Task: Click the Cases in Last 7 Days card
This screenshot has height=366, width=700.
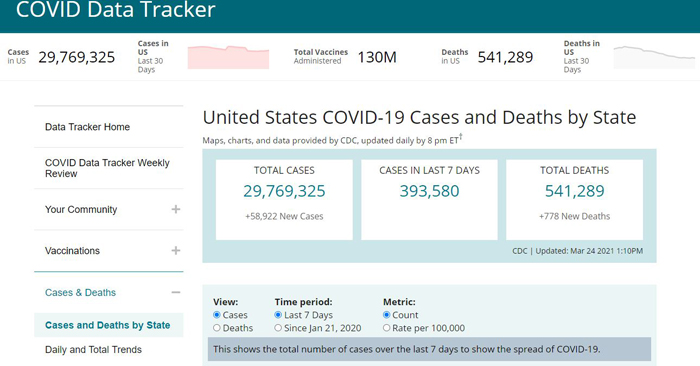Action: pos(429,200)
